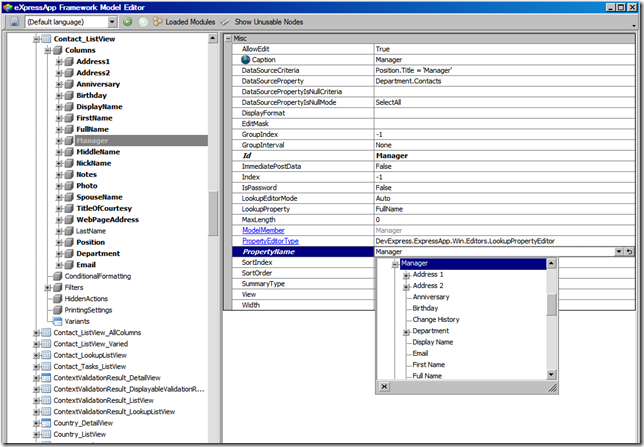Choose Change History in dropdown list
This screenshot has height=447, width=644.
coord(436,320)
